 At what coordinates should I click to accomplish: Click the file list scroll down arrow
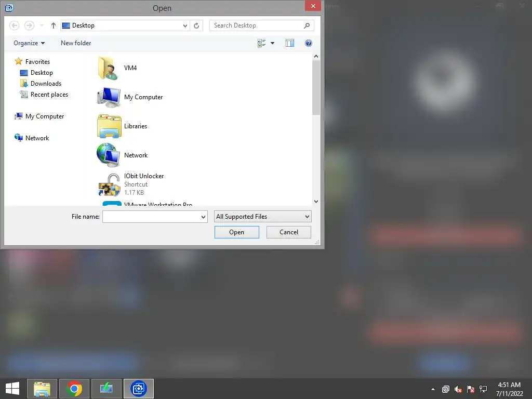(x=316, y=201)
